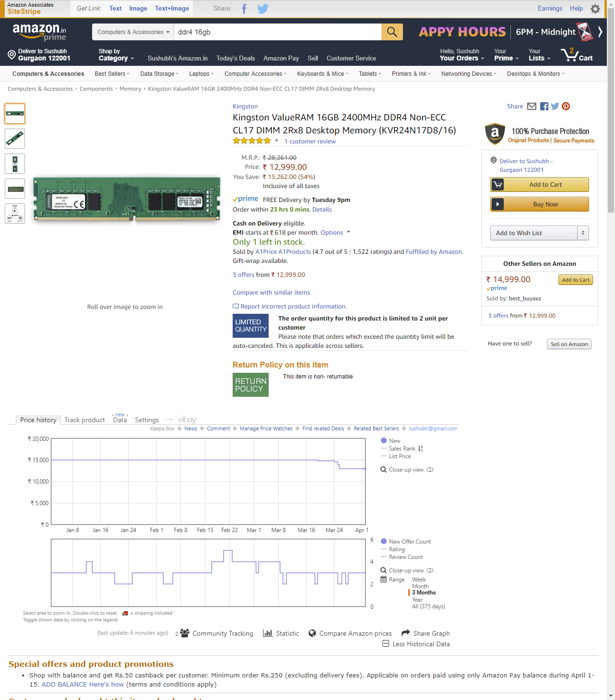Screen dimensions: 615x700
Task: Click the yellow Add to Cart button
Action: point(540,185)
